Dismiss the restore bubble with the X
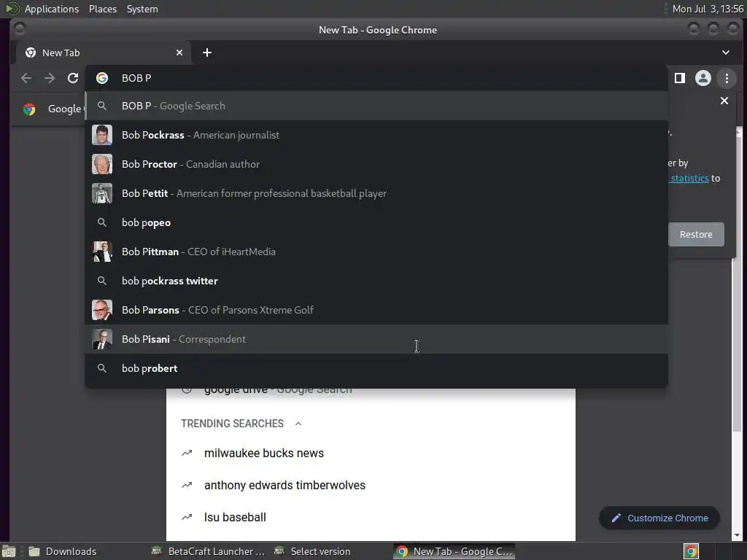 pos(724,101)
